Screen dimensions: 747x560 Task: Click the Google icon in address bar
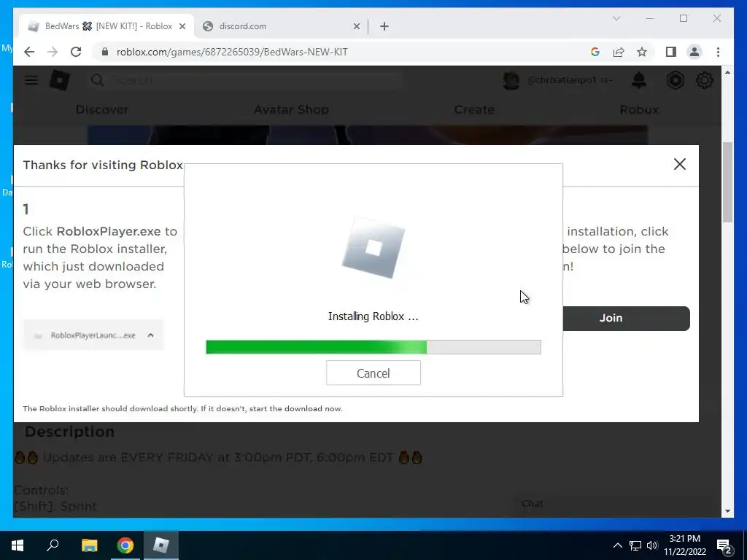(x=595, y=52)
